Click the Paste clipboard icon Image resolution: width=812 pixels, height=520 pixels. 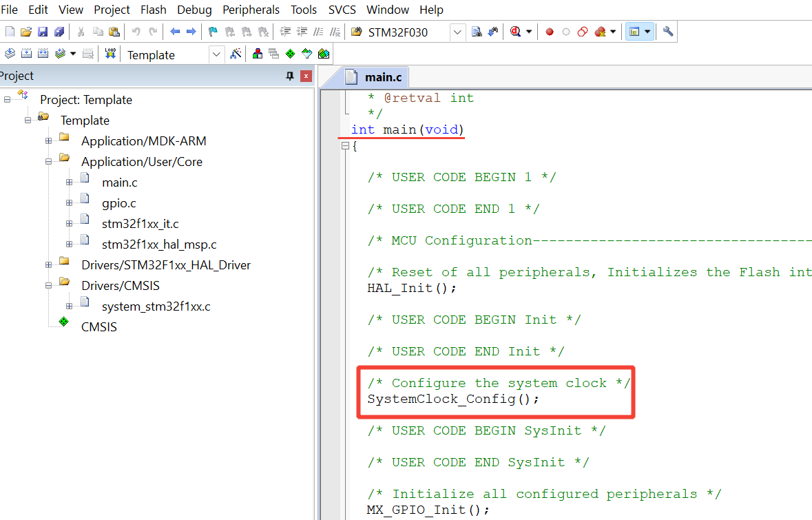[114, 32]
